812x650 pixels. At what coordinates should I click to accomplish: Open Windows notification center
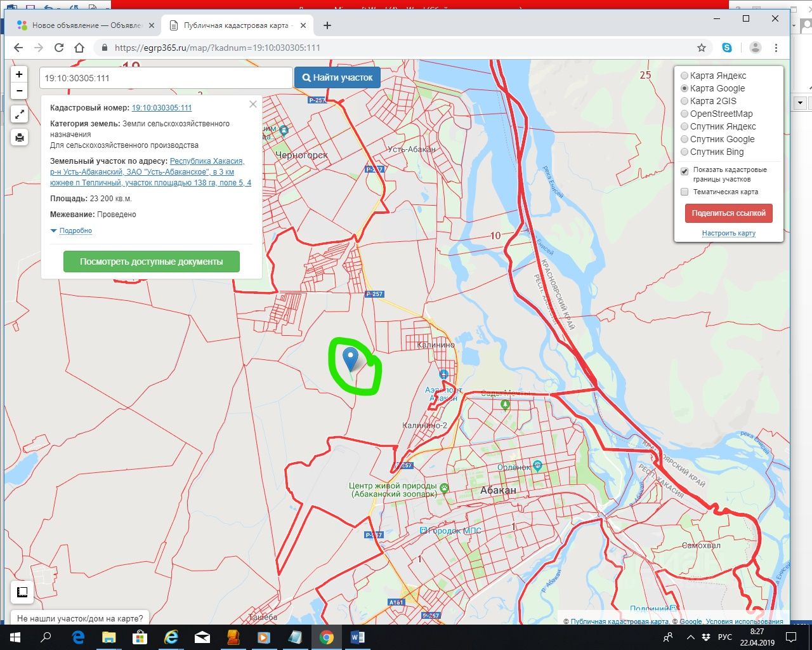click(x=792, y=637)
